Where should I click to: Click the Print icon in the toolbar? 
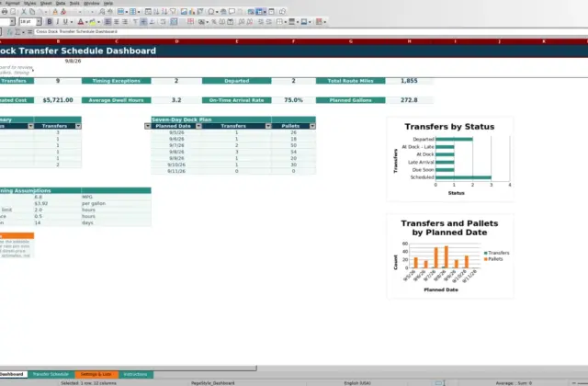coord(4,12)
